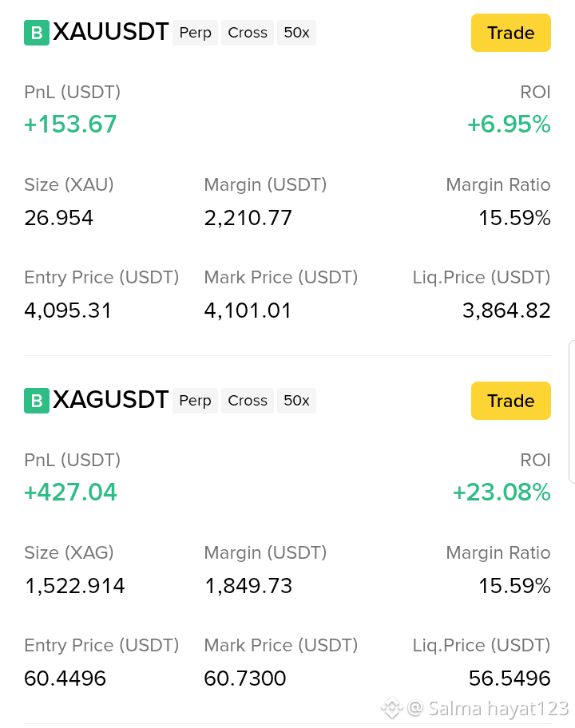This screenshot has width=575, height=728.
Task: Click the Salma hayat123 watermark username
Action: (x=498, y=709)
